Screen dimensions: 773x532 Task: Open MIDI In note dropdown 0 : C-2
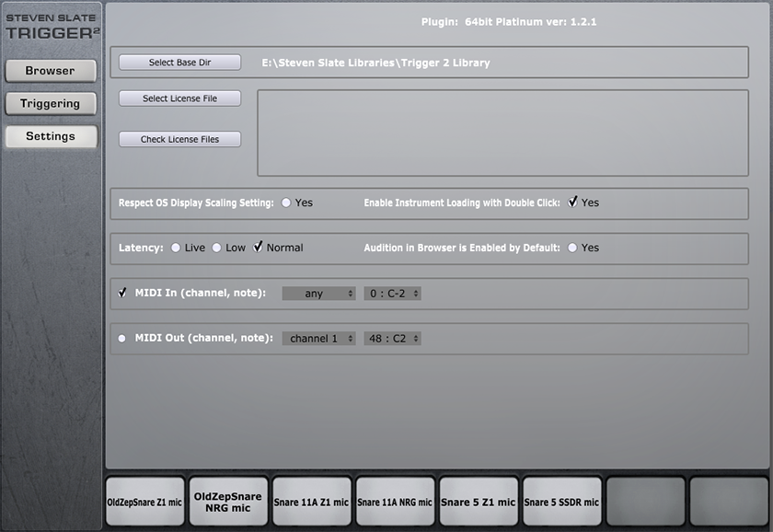[392, 294]
